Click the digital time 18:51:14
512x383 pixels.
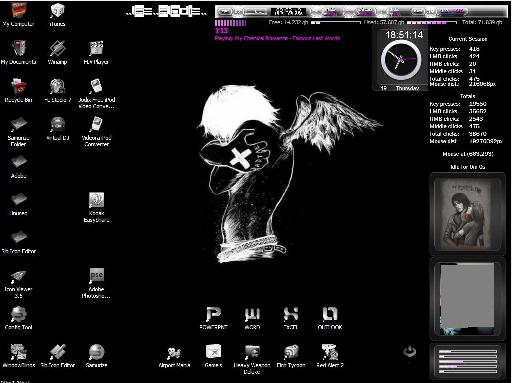[x=404, y=35]
